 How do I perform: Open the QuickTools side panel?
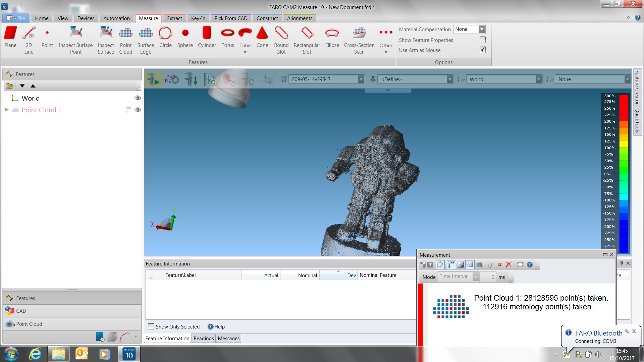coord(637,120)
